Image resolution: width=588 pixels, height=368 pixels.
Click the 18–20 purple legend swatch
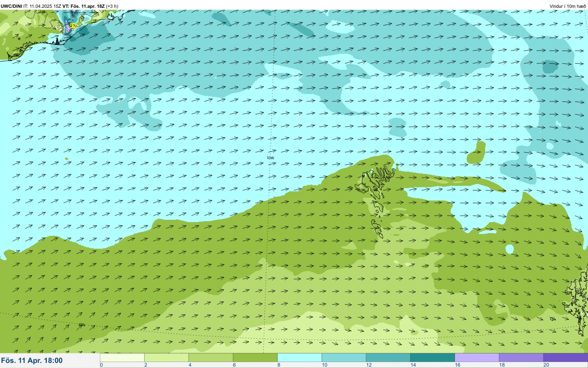(x=521, y=357)
